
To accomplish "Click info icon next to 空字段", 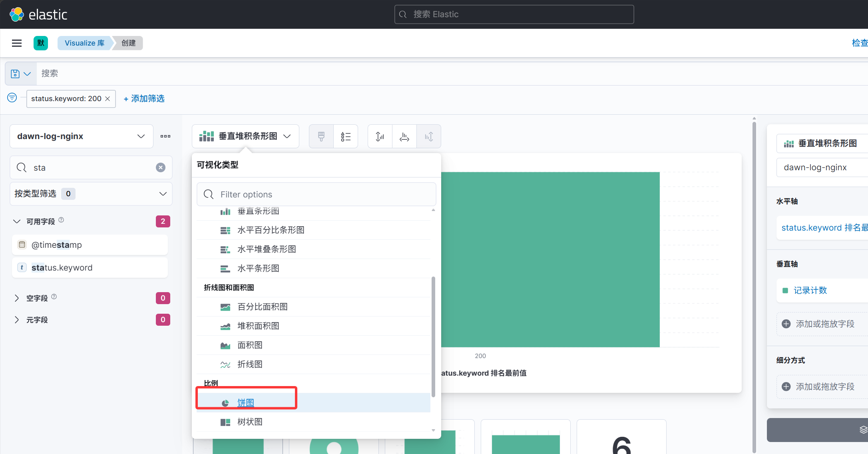I will [x=54, y=297].
